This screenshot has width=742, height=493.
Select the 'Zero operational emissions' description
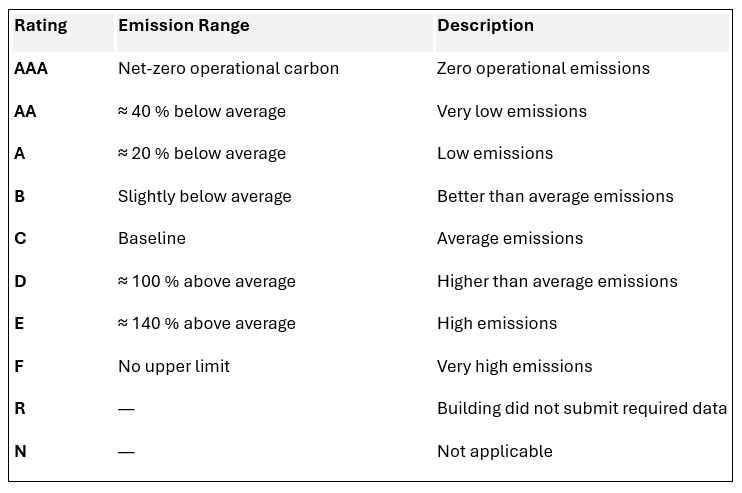click(543, 69)
